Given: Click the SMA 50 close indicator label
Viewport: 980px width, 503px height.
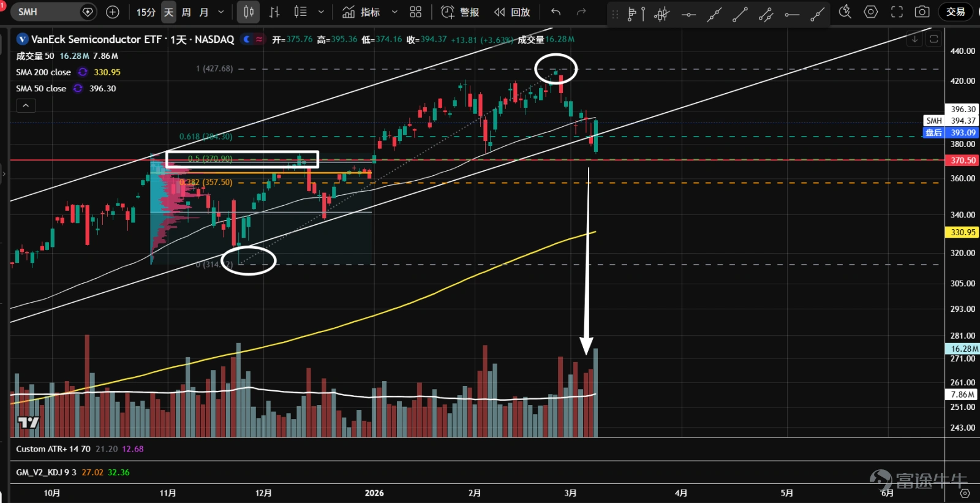Looking at the screenshot, I should pos(41,89).
